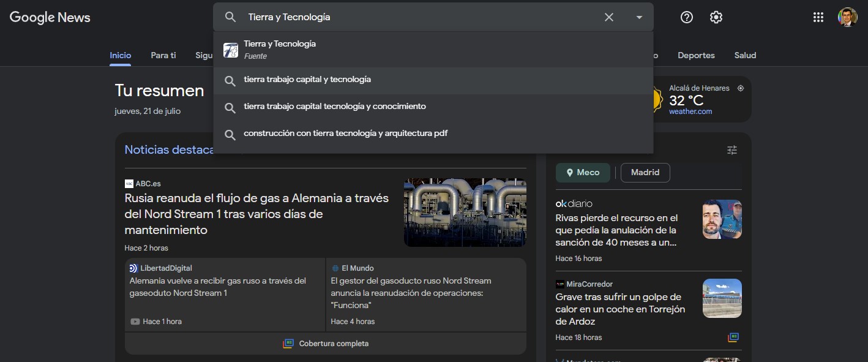868x362 pixels.
Task: Open local news customize sliders icon
Action: click(x=732, y=150)
